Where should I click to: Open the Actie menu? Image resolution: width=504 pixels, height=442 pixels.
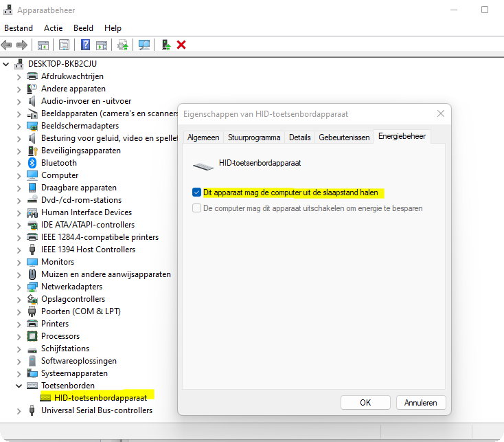[53, 28]
